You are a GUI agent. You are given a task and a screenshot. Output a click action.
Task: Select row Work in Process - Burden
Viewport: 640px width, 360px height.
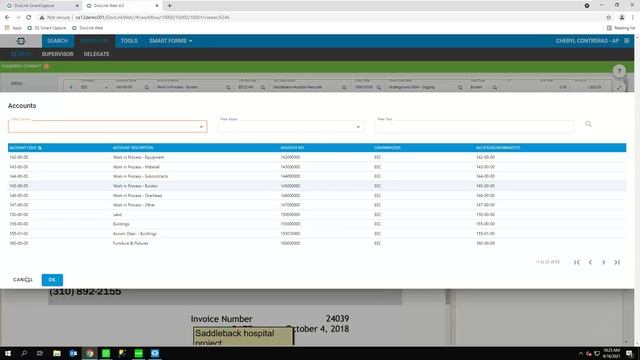(x=317, y=186)
